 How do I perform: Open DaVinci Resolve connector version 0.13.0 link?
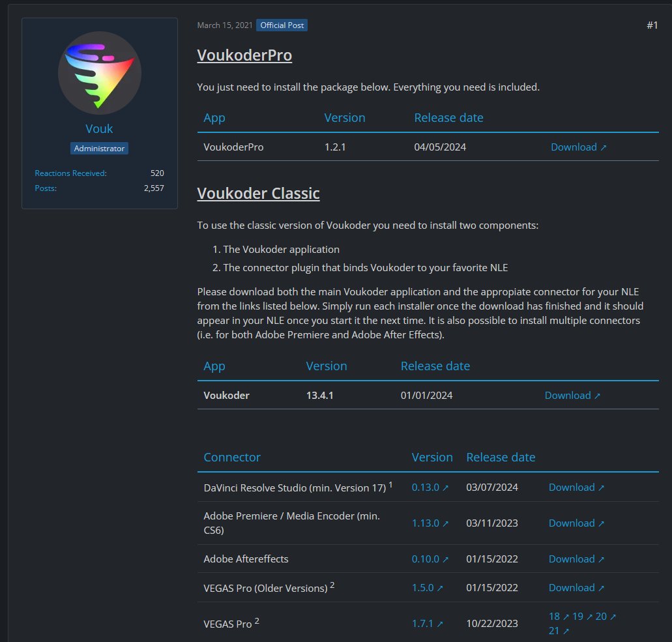430,488
